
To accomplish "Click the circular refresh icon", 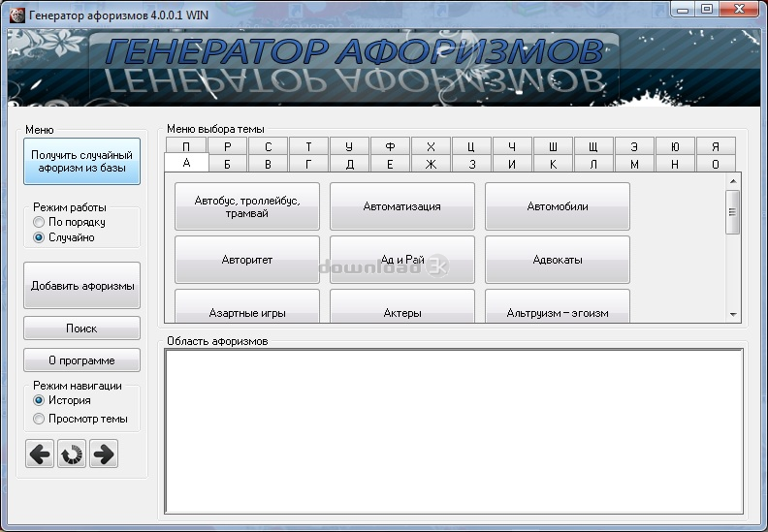I will 72,454.
